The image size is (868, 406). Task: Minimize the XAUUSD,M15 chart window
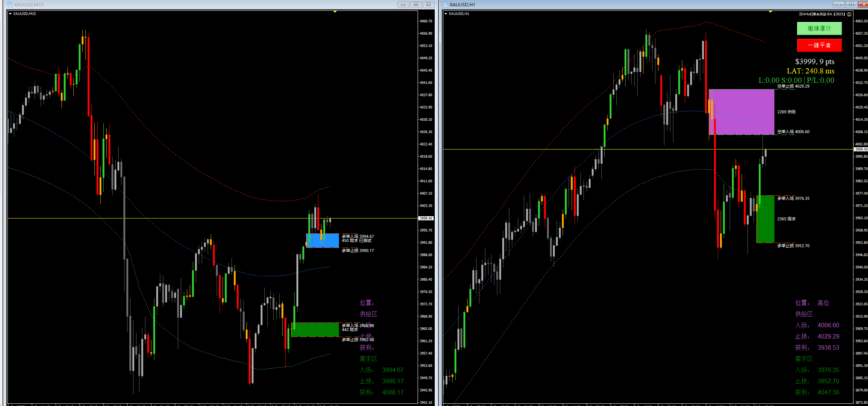point(403,4)
